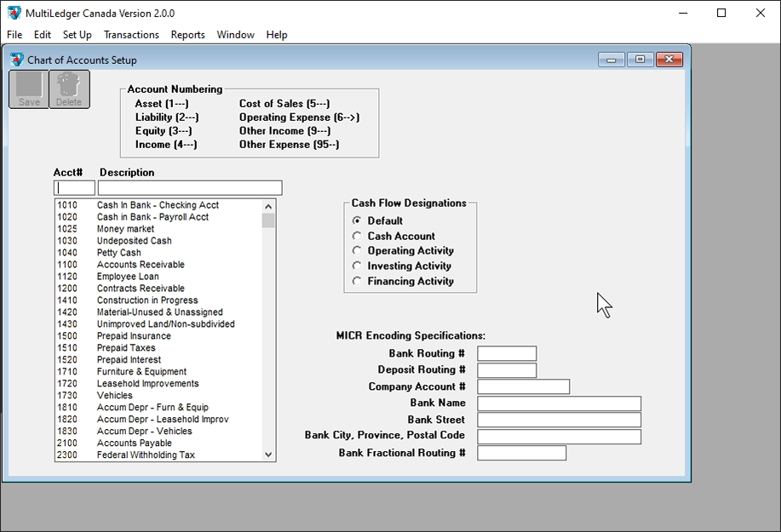Click the Bank Name input field
This screenshot has width=781, height=532.
pos(559,403)
